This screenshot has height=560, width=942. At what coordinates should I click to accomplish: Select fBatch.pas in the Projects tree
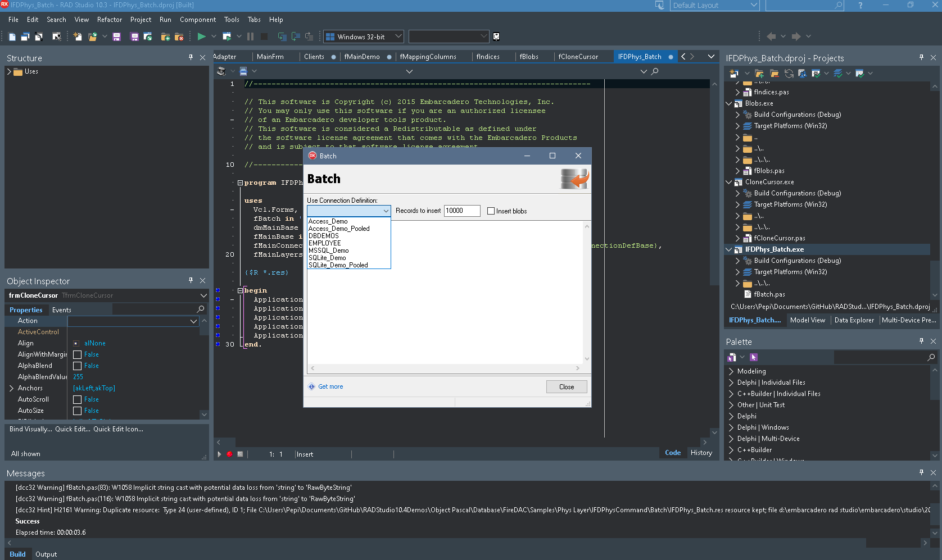tap(769, 294)
